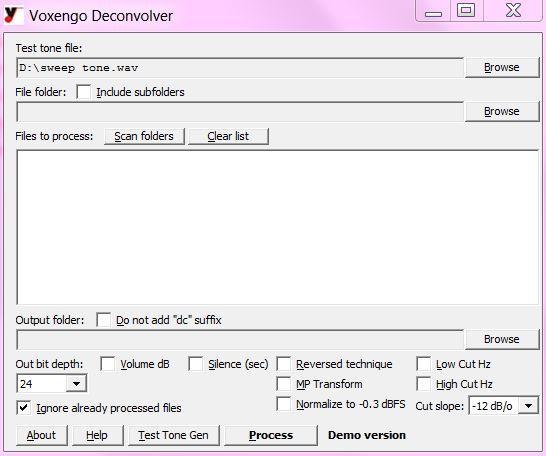Browse for the test tone file
Image resolution: width=546 pixels, height=456 pixels.
[x=502, y=68]
